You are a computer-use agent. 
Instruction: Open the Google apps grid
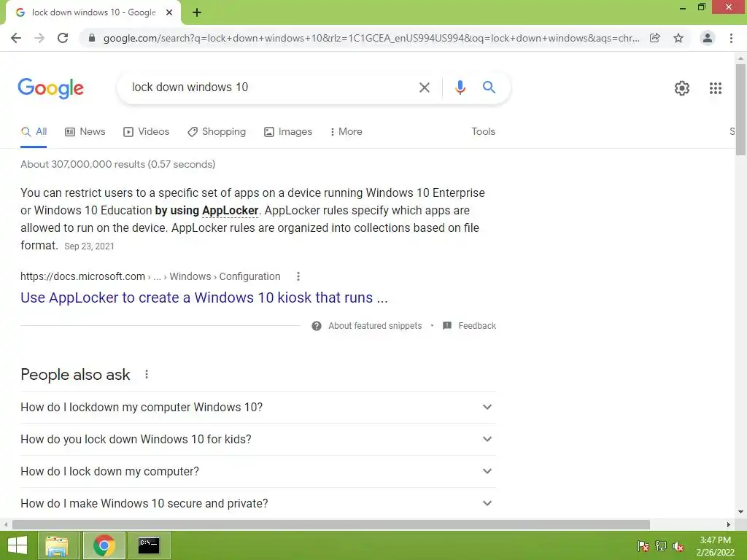point(715,88)
